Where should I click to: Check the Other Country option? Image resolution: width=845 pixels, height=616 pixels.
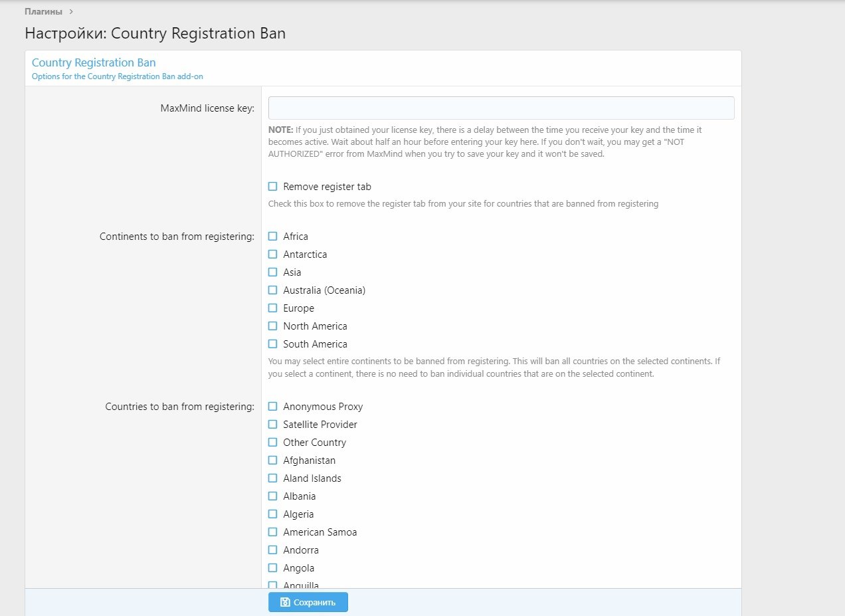(x=272, y=442)
